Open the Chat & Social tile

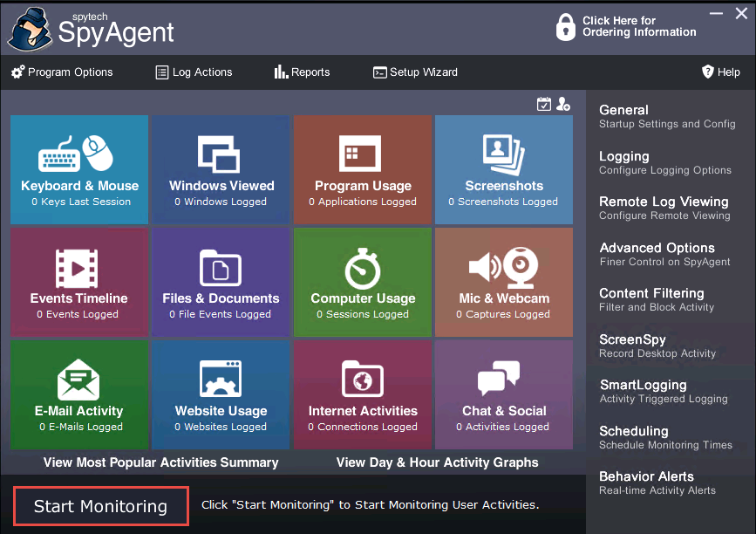coord(504,395)
